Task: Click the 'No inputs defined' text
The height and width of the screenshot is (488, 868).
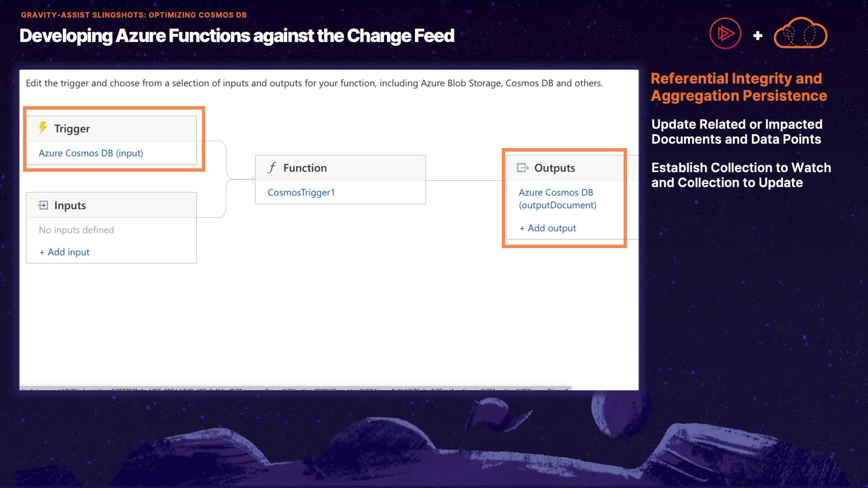Action: coord(76,230)
